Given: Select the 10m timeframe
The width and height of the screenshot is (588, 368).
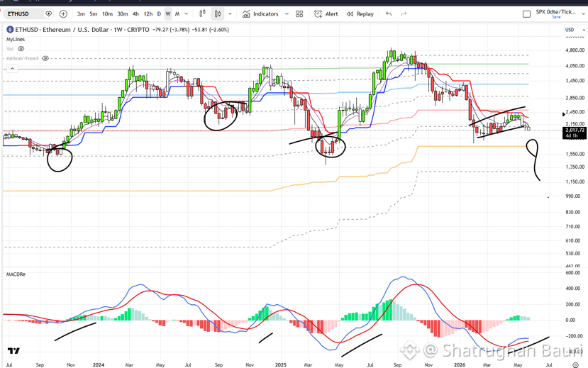Looking at the screenshot, I should [x=107, y=14].
